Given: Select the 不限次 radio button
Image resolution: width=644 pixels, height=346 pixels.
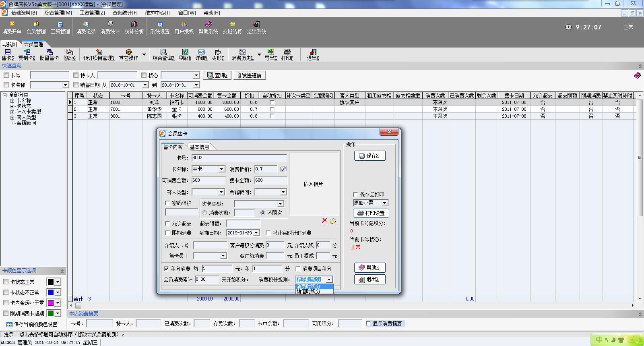Looking at the screenshot, I should pyautogui.click(x=263, y=213).
